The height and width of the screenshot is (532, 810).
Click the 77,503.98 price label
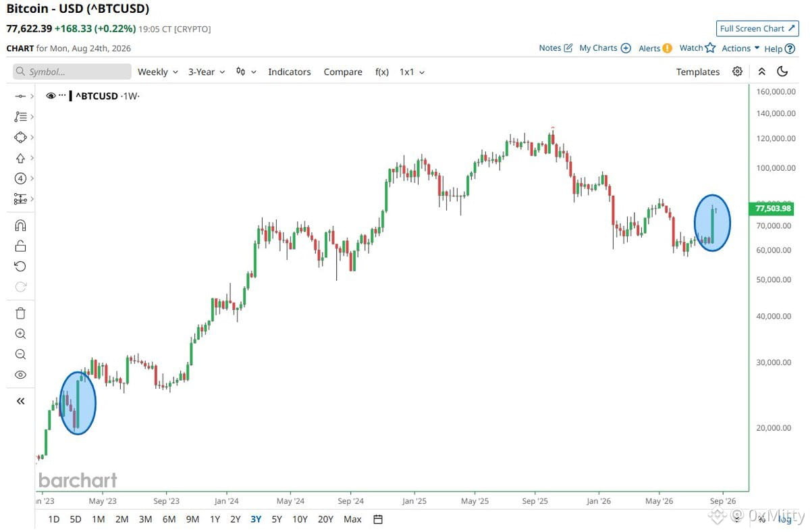772,209
